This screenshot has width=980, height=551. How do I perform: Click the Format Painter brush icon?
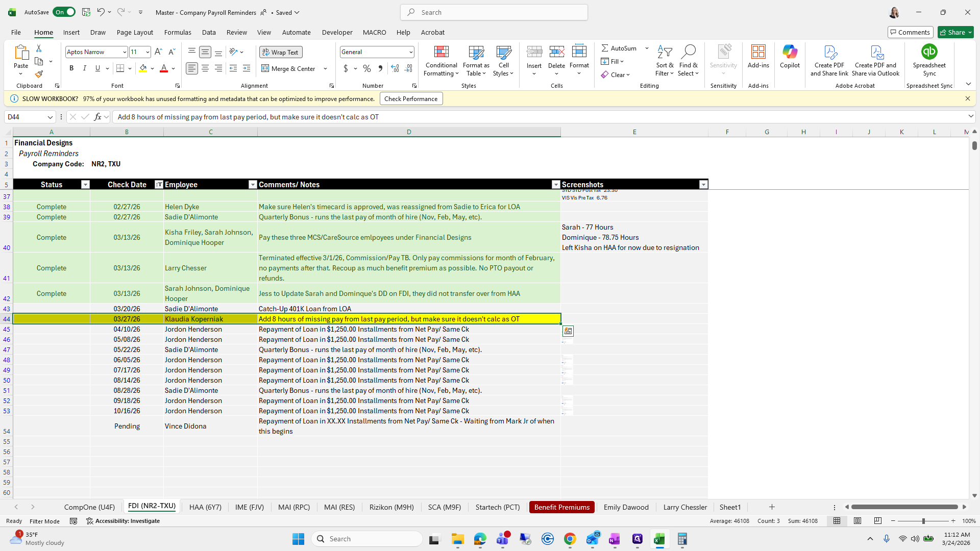pos(39,74)
